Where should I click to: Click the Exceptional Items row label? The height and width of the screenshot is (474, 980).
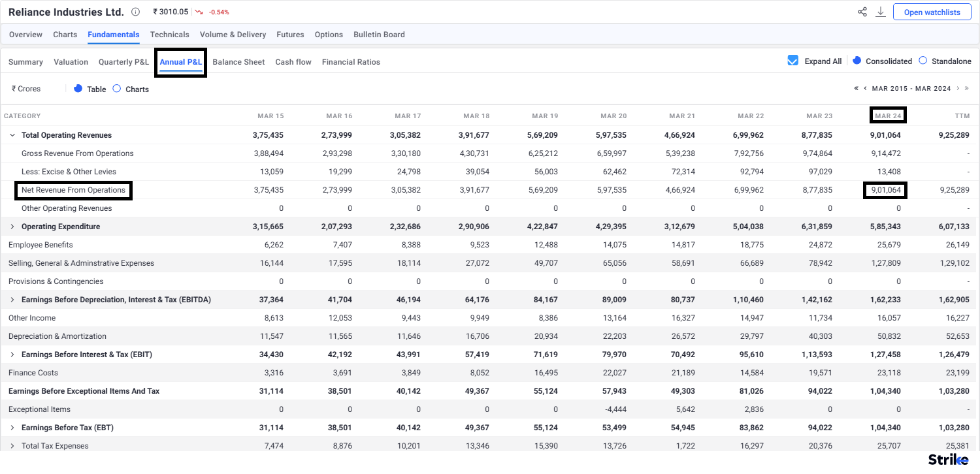[x=39, y=409]
